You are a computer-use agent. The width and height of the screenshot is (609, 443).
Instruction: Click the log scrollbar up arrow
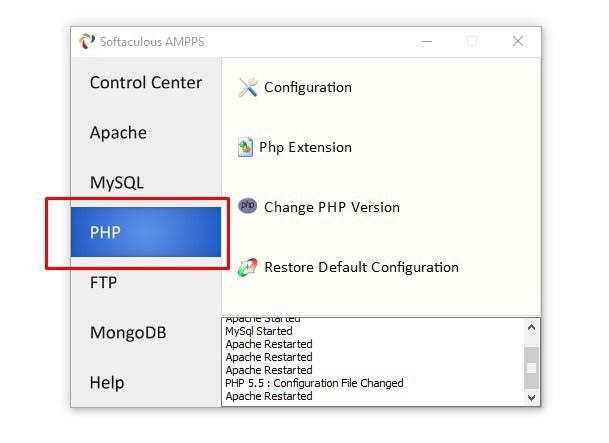tap(532, 327)
